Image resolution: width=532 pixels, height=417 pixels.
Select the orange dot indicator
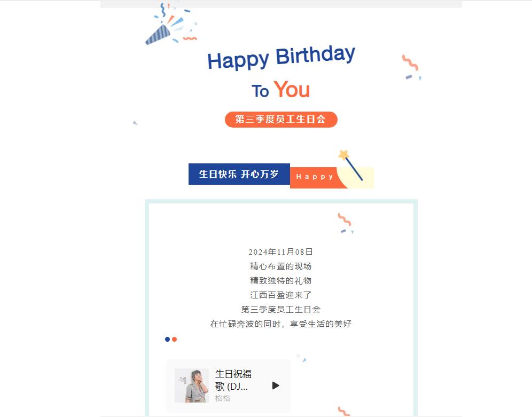point(174,340)
